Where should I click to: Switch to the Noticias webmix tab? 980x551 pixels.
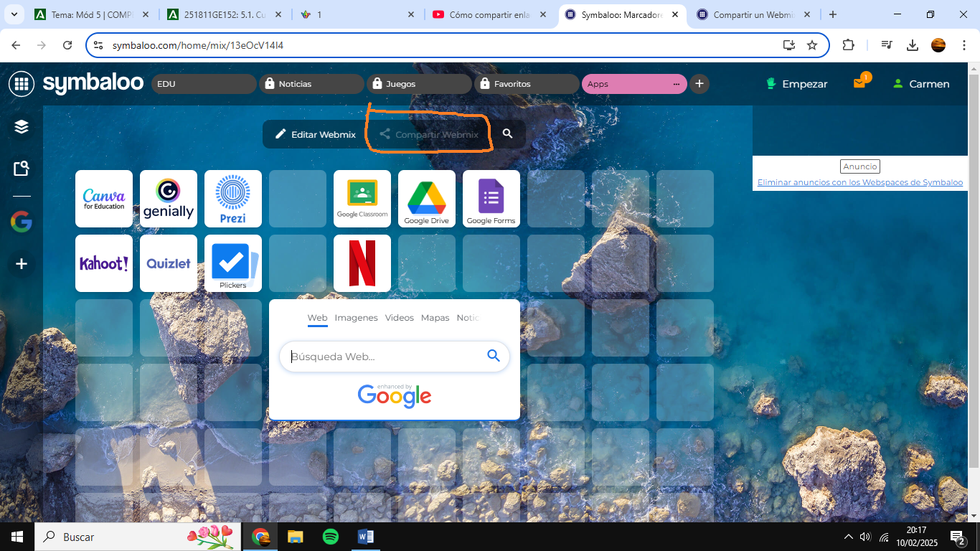coord(311,84)
